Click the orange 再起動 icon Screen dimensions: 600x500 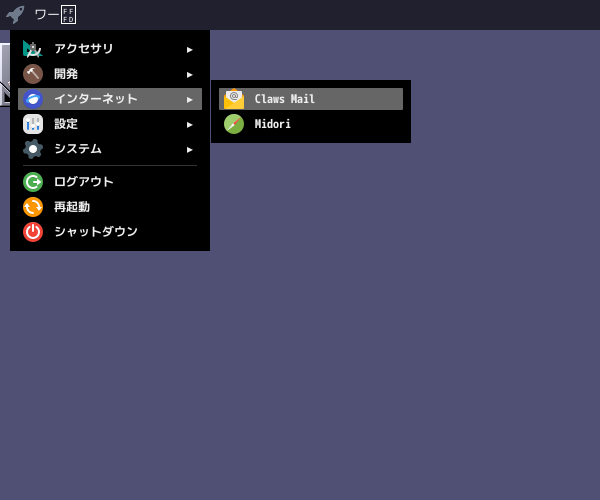(x=33, y=207)
